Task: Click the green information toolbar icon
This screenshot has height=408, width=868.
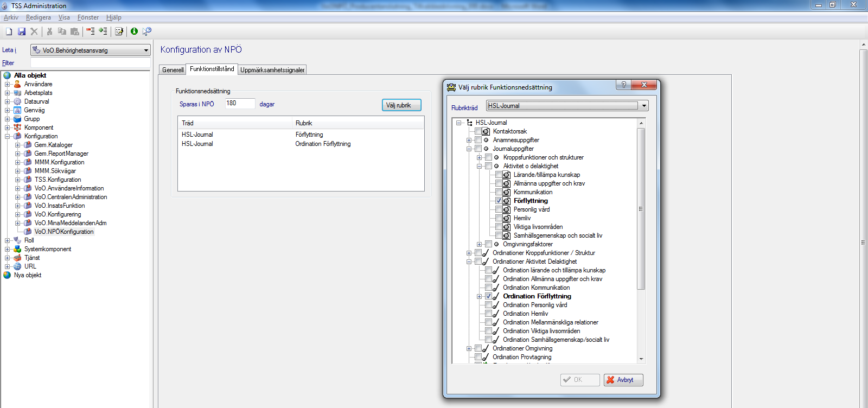Action: tap(134, 31)
